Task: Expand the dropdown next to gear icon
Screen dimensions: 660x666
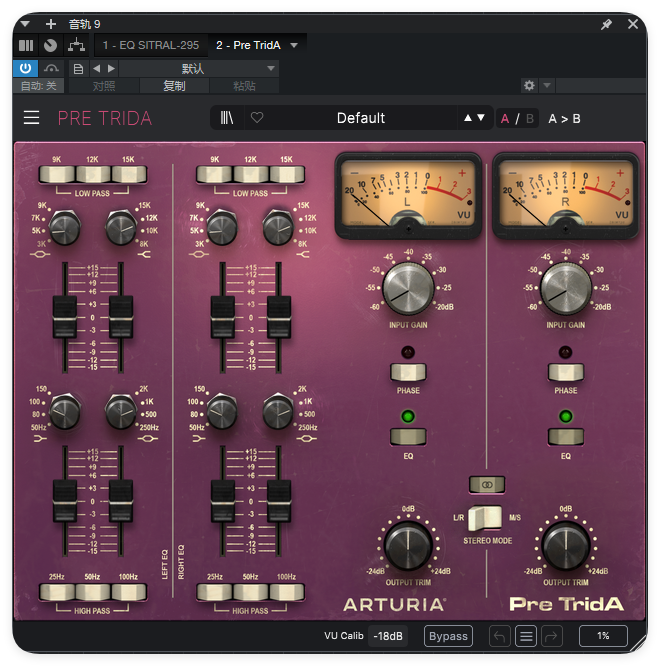Action: [x=547, y=85]
